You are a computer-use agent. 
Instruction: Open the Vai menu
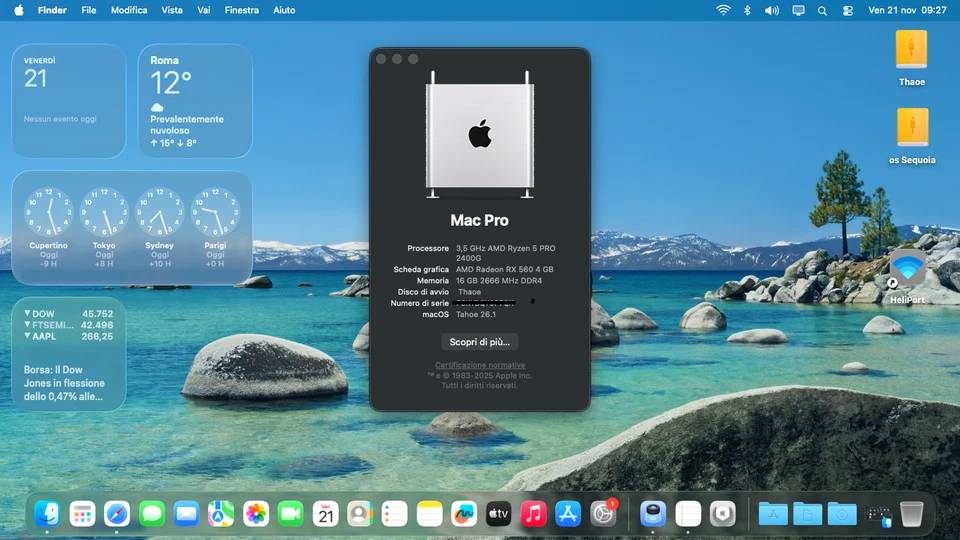(204, 10)
